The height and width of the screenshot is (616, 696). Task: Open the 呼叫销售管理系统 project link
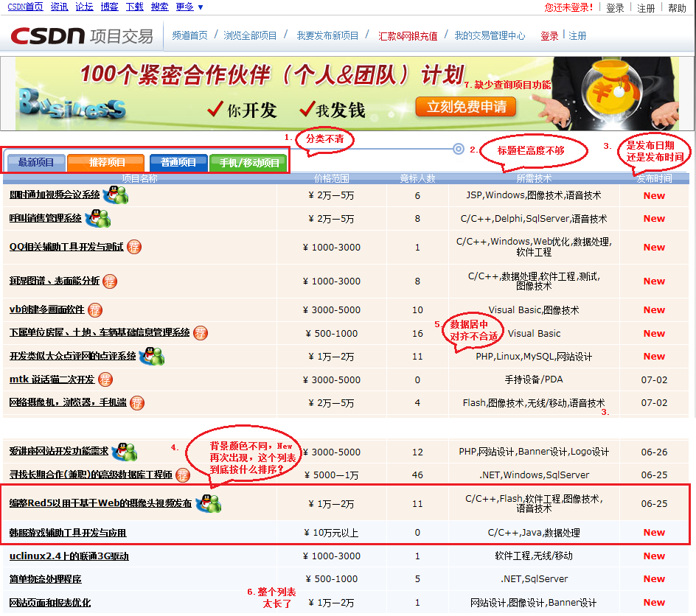tap(45, 218)
